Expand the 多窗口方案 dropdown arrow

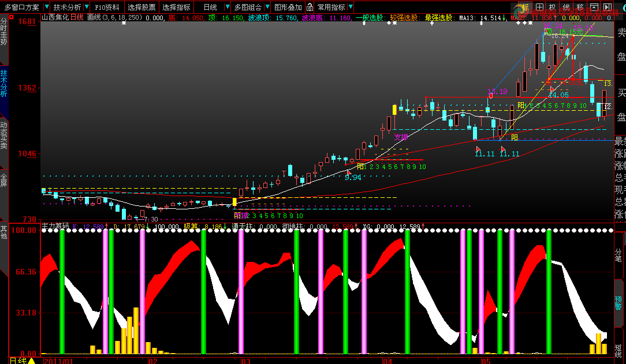(x=46, y=7)
